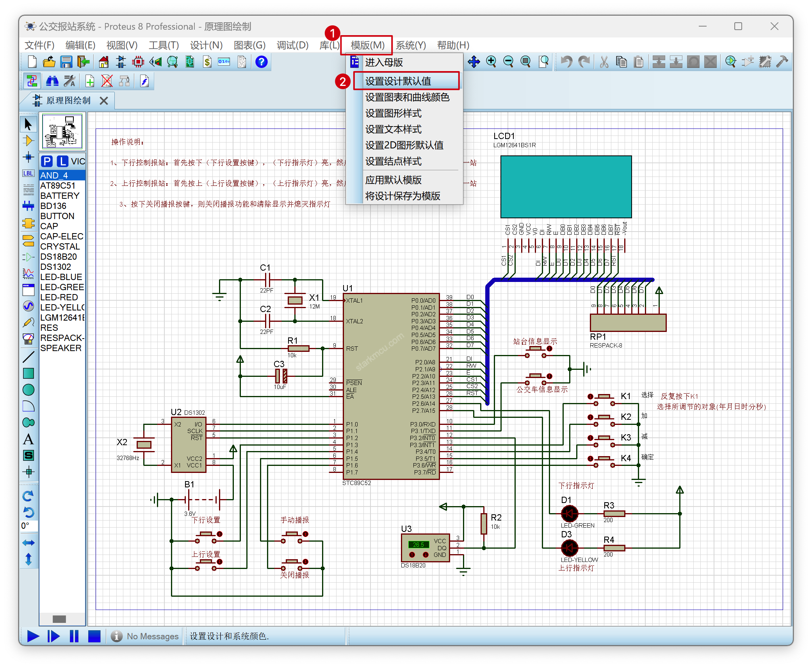Toggle the selection mode arrow tool
812x667 pixels.
coord(28,124)
